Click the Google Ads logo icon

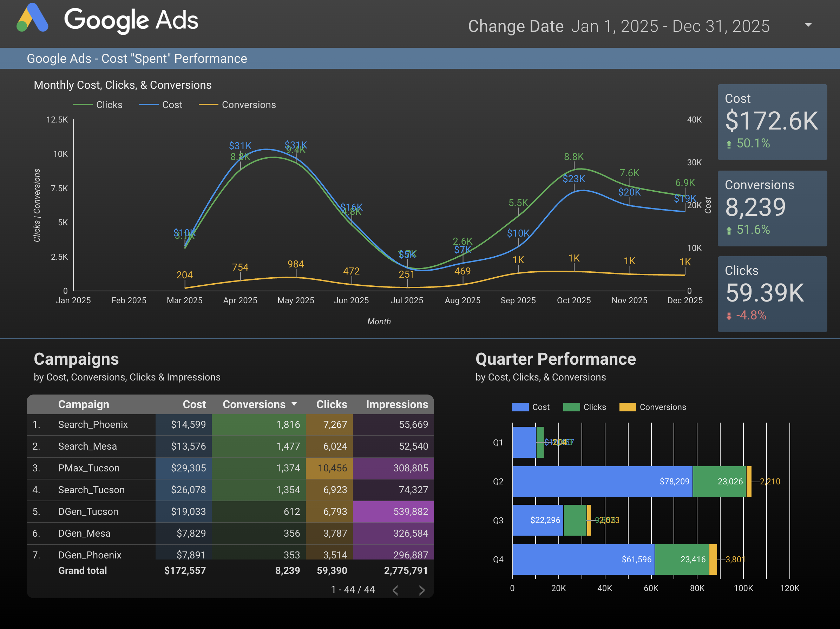pyautogui.click(x=33, y=18)
